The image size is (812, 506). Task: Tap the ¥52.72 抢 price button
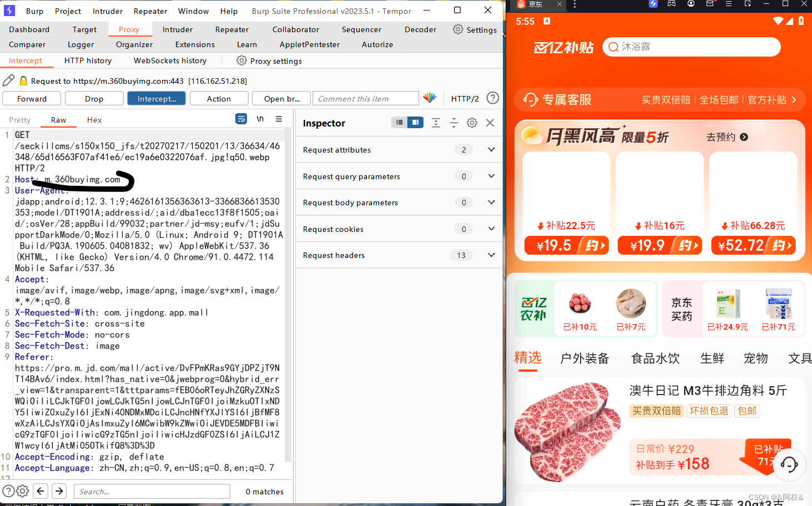tap(753, 245)
